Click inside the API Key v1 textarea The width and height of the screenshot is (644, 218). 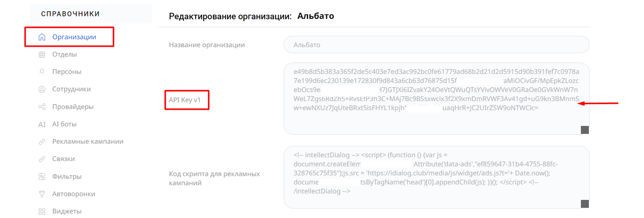point(436,121)
